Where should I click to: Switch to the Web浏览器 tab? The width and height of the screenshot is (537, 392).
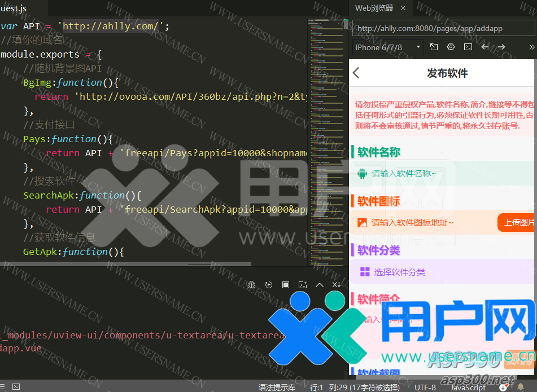point(373,8)
